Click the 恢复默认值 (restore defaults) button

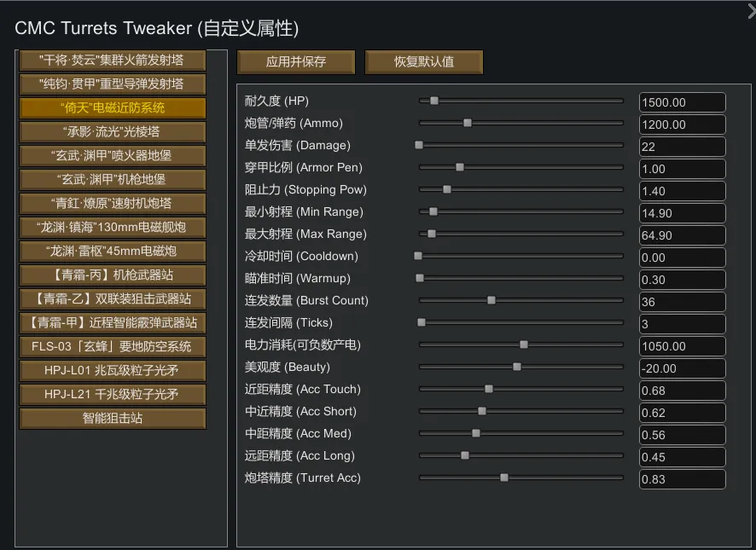pos(423,62)
